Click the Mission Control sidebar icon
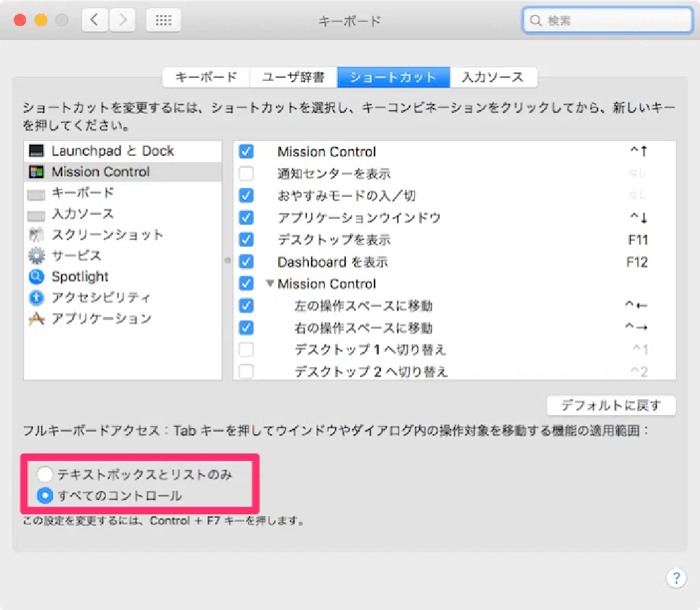 point(37,172)
